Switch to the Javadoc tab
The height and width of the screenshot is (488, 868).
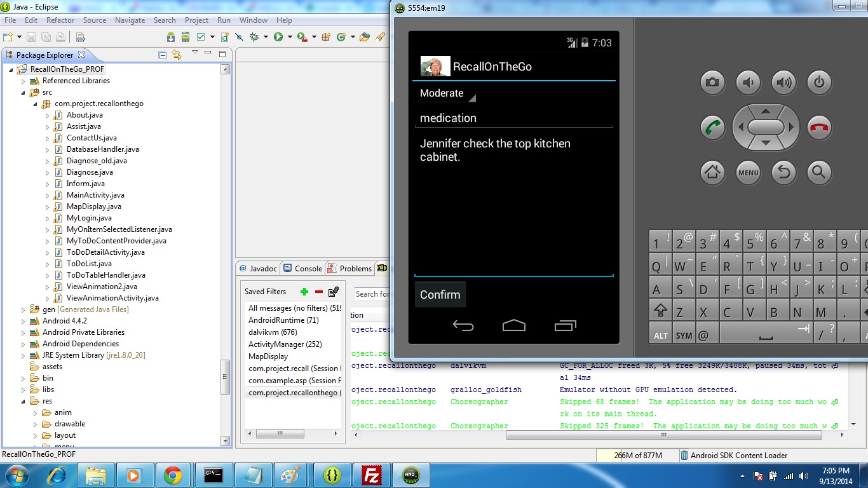[x=259, y=268]
